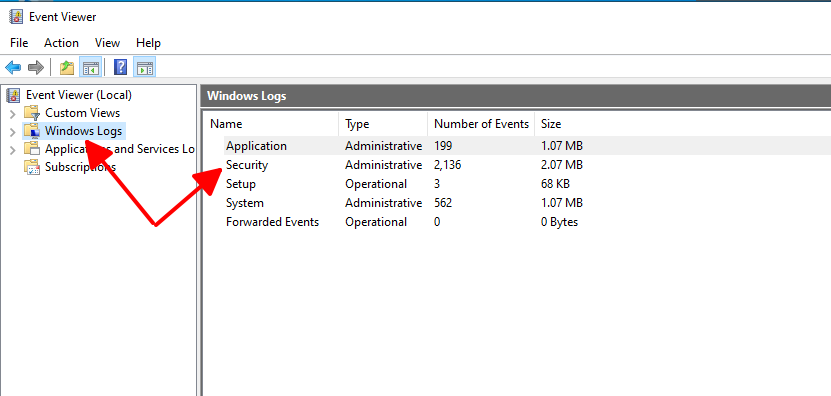Click the Custom Views folder icon
This screenshot has height=396, width=831.
[x=32, y=113]
